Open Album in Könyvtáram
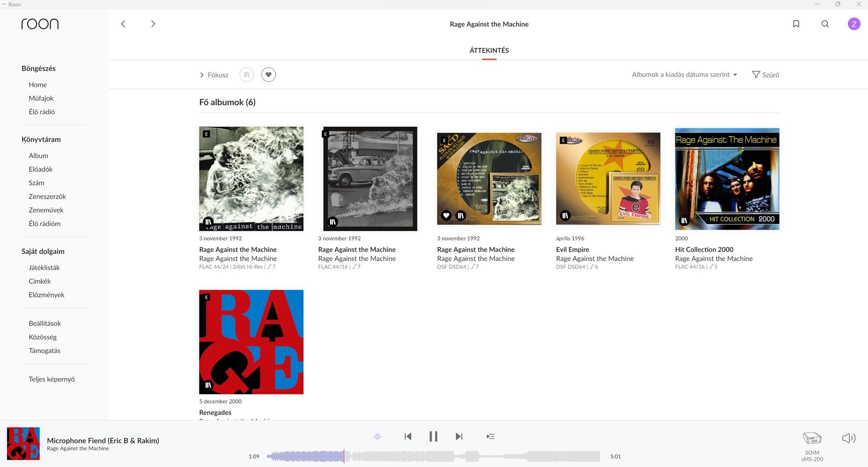Viewport: 868px width, 467px height. [x=38, y=156]
